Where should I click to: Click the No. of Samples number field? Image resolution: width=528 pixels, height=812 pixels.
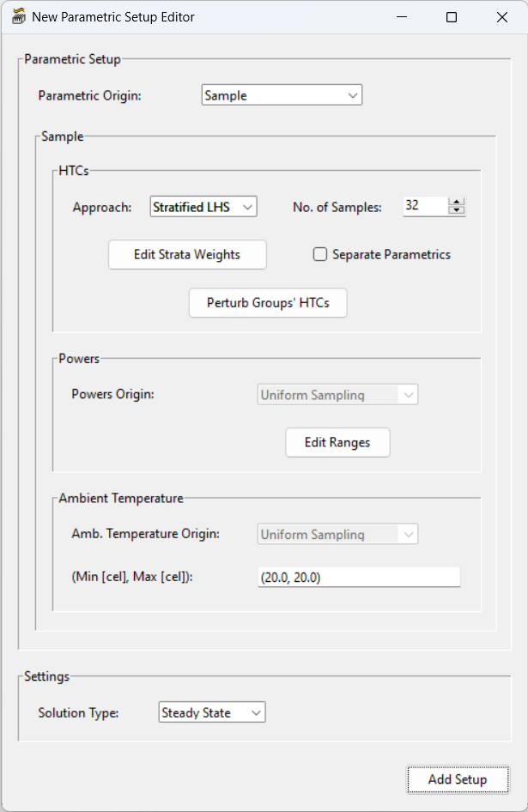(x=425, y=206)
